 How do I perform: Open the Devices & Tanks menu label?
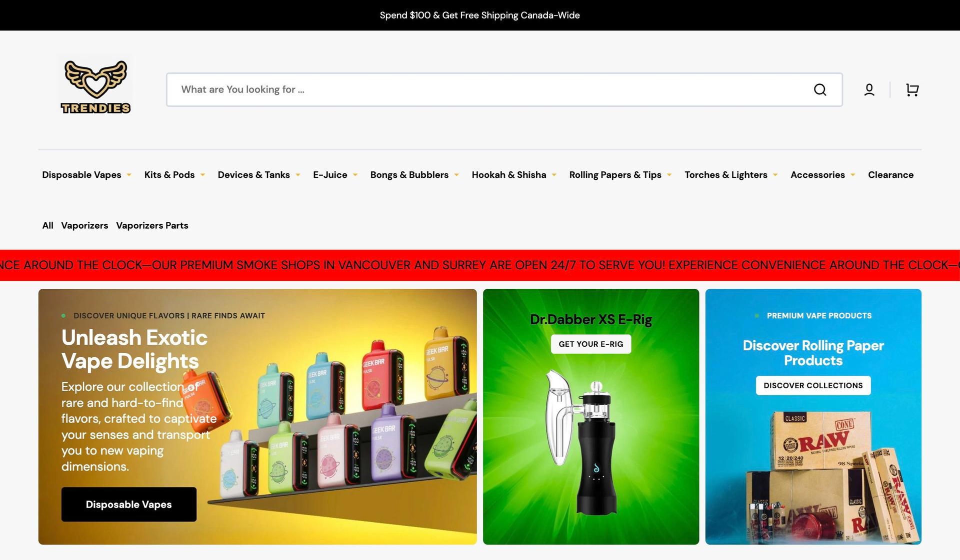point(253,175)
